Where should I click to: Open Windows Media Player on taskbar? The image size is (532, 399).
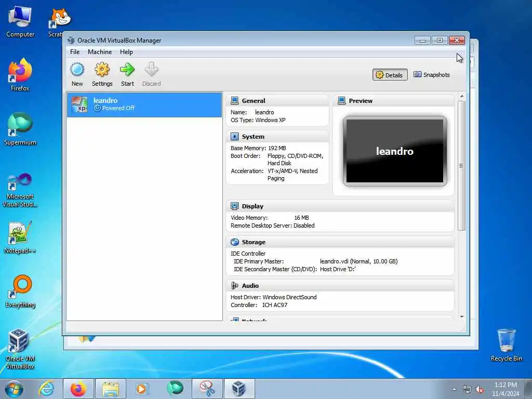click(x=141, y=389)
